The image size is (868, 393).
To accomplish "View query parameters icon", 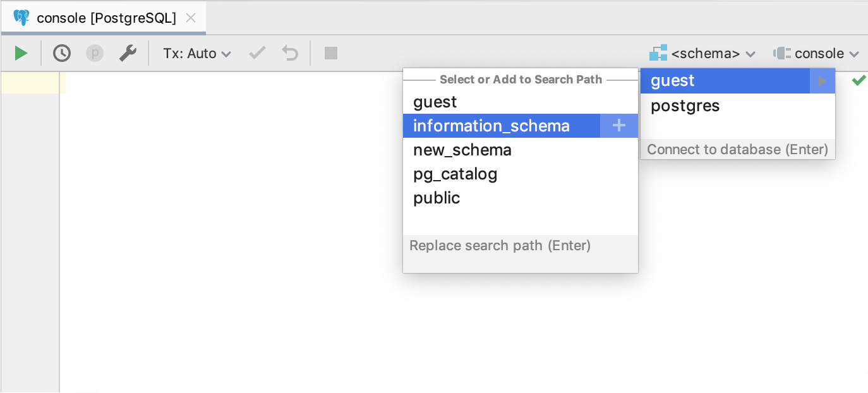I will pos(94,53).
